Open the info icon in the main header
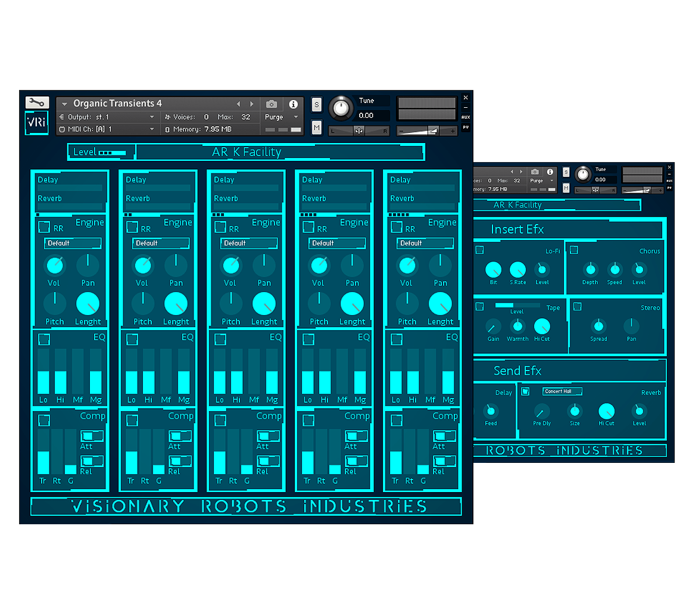 coord(293,104)
